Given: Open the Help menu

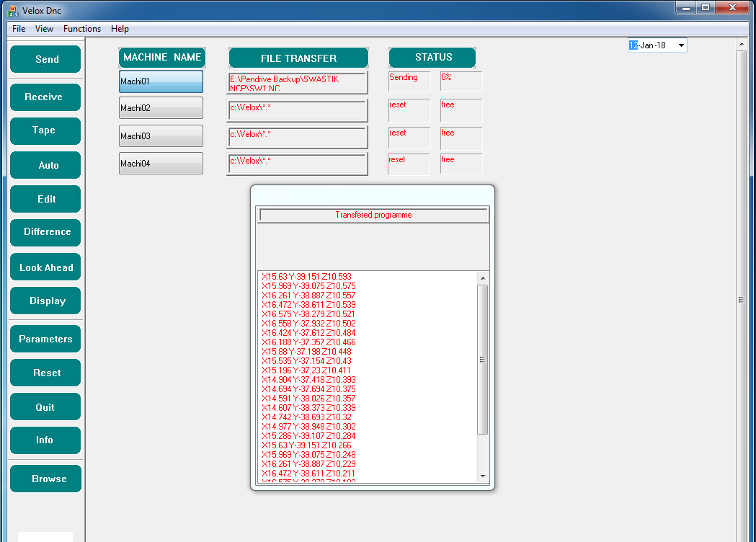Looking at the screenshot, I should coord(120,29).
